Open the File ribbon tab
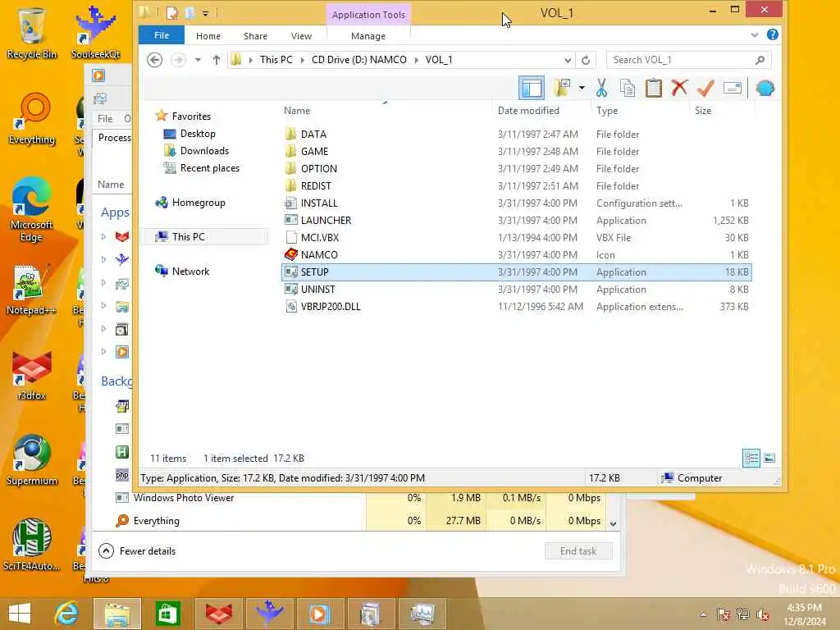Screen dimensions: 840x630 tap(162, 35)
